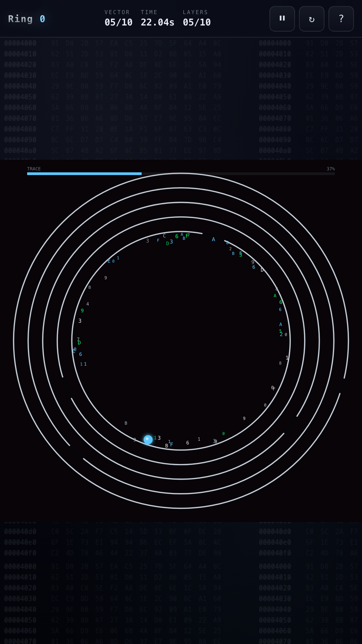The height and width of the screenshot is (644, 362).
Task: Click the glowing blue orb on the ring
Action: 148,440
